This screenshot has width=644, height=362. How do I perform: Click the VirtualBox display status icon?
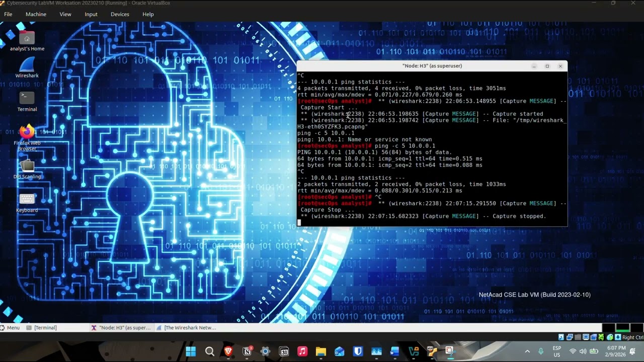586,337
